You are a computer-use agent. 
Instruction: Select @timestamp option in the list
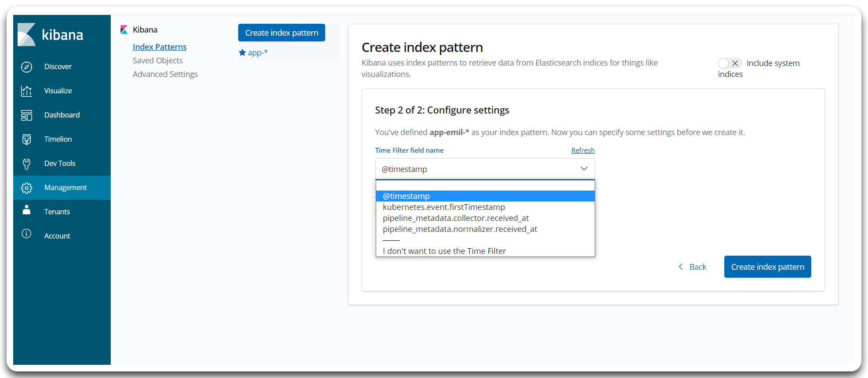(x=485, y=196)
